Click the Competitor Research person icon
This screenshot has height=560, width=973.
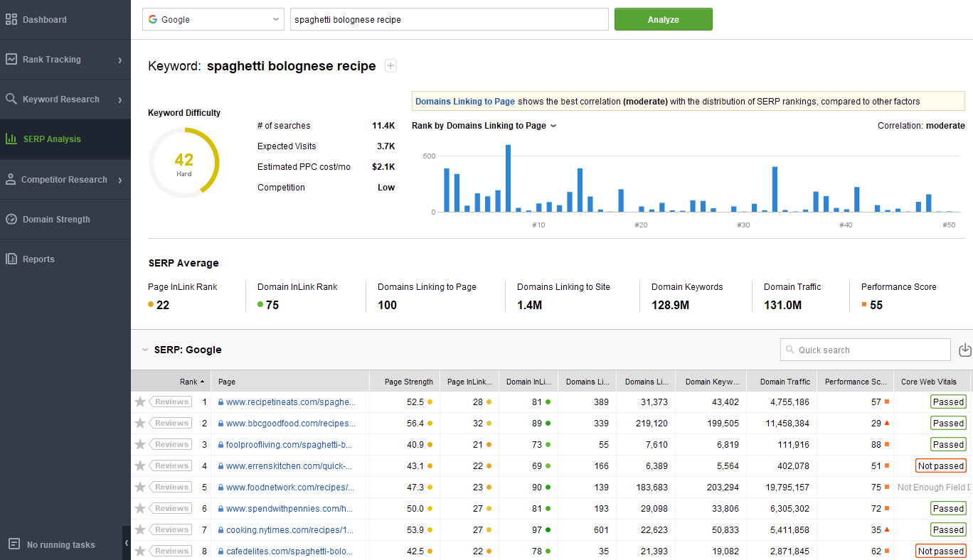click(x=11, y=180)
